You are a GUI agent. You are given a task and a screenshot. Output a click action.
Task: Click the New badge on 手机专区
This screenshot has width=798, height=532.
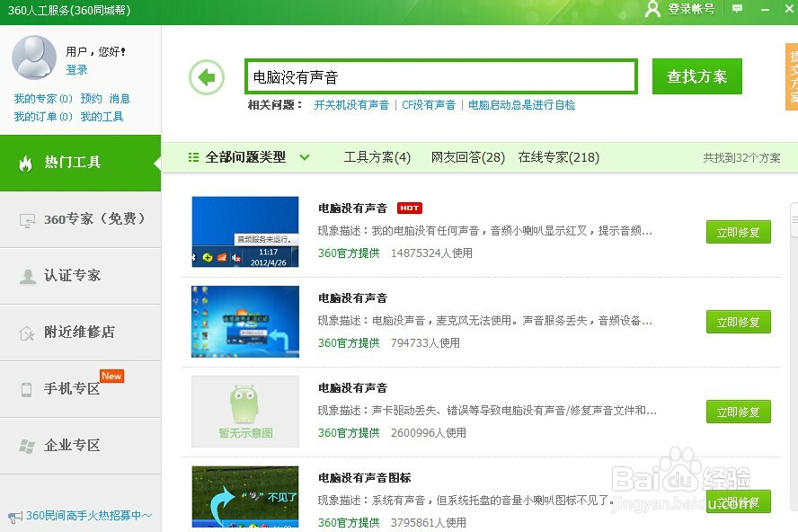(111, 376)
